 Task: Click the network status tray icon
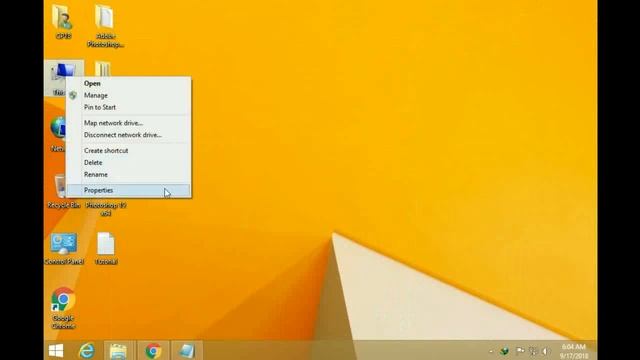tap(533, 351)
